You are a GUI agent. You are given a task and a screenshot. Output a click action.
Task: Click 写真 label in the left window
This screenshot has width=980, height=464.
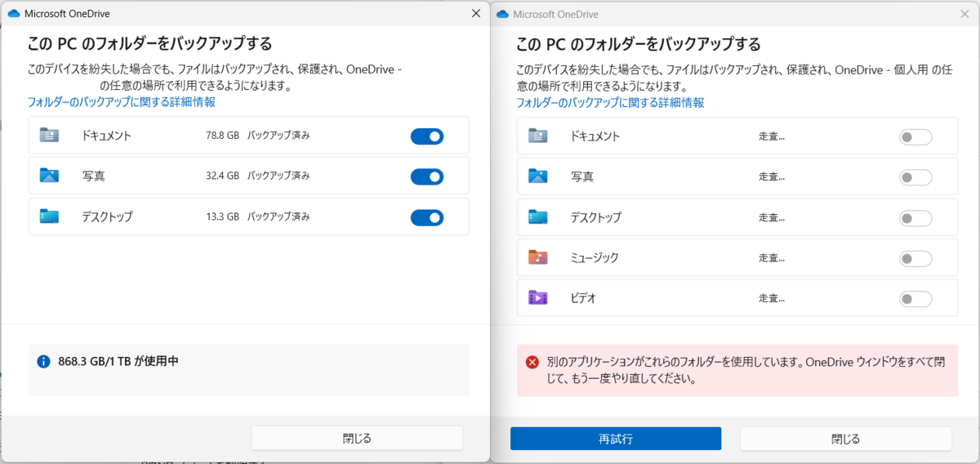[x=93, y=176]
